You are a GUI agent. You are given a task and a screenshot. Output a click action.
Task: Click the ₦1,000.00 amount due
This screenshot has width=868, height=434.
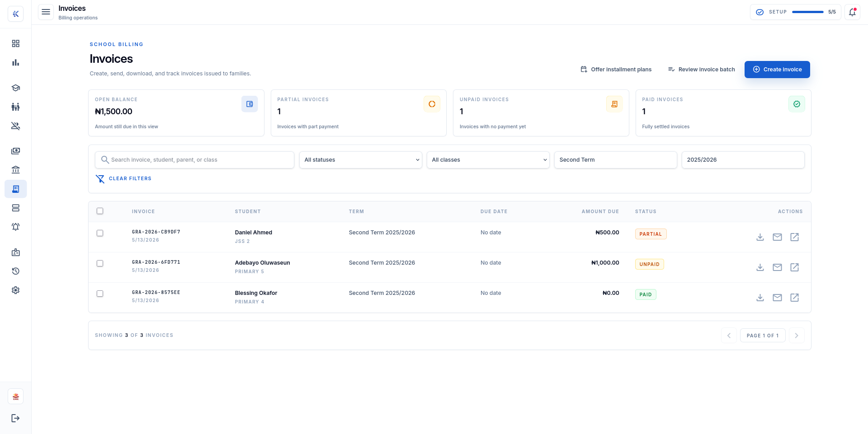tap(605, 263)
